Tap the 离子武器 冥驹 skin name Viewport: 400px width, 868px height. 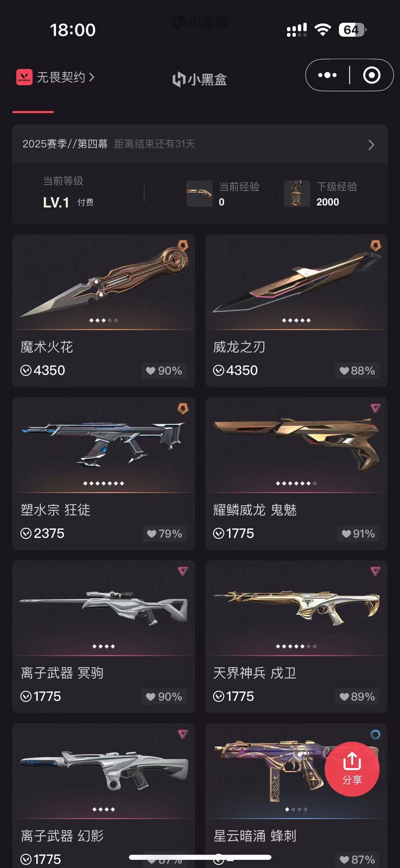click(62, 673)
